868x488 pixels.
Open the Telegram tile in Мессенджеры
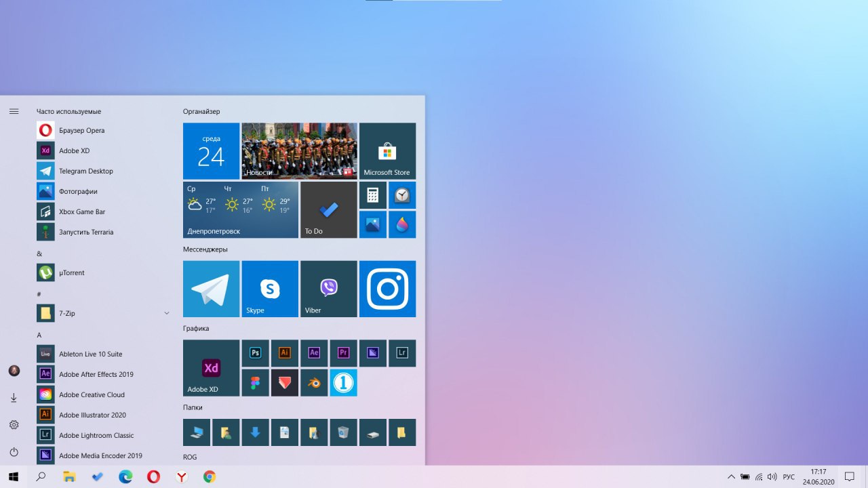point(211,289)
